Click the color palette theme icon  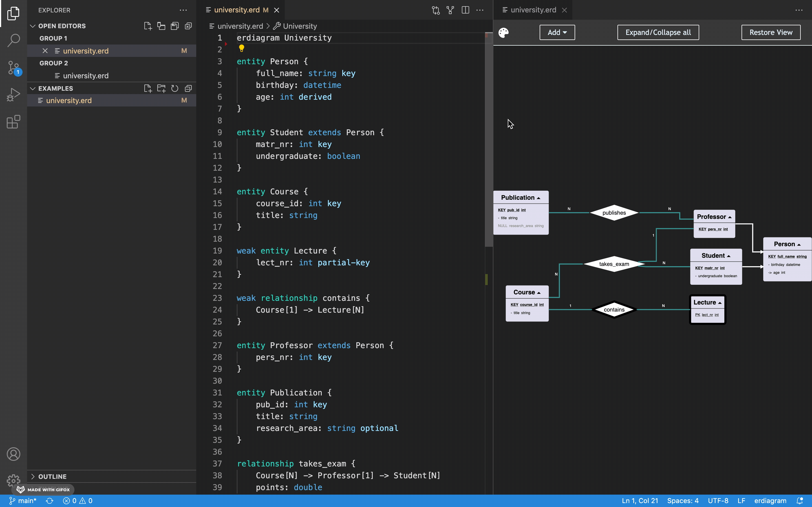pyautogui.click(x=503, y=32)
